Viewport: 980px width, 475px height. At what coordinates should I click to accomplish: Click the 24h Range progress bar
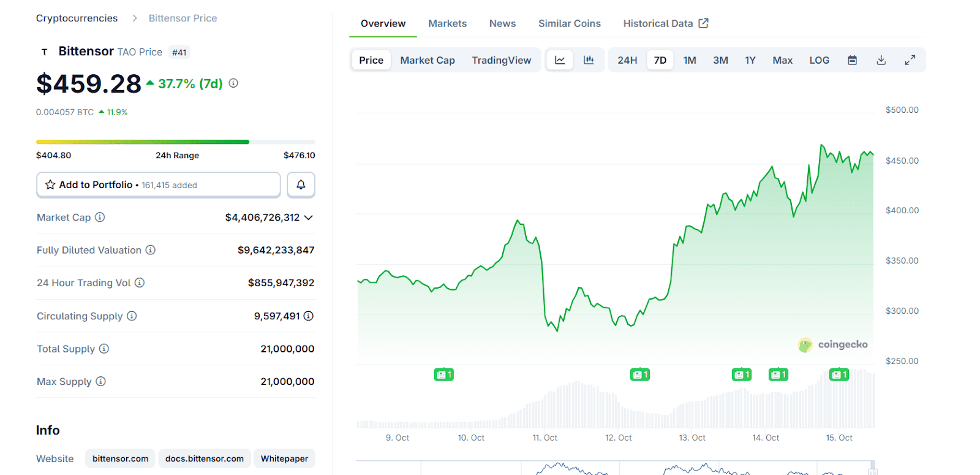[x=175, y=142]
